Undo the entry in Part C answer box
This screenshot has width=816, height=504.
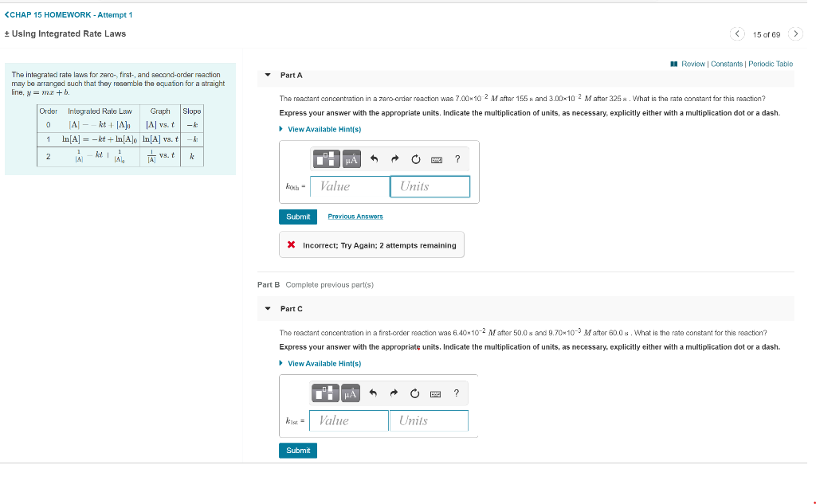(x=372, y=393)
